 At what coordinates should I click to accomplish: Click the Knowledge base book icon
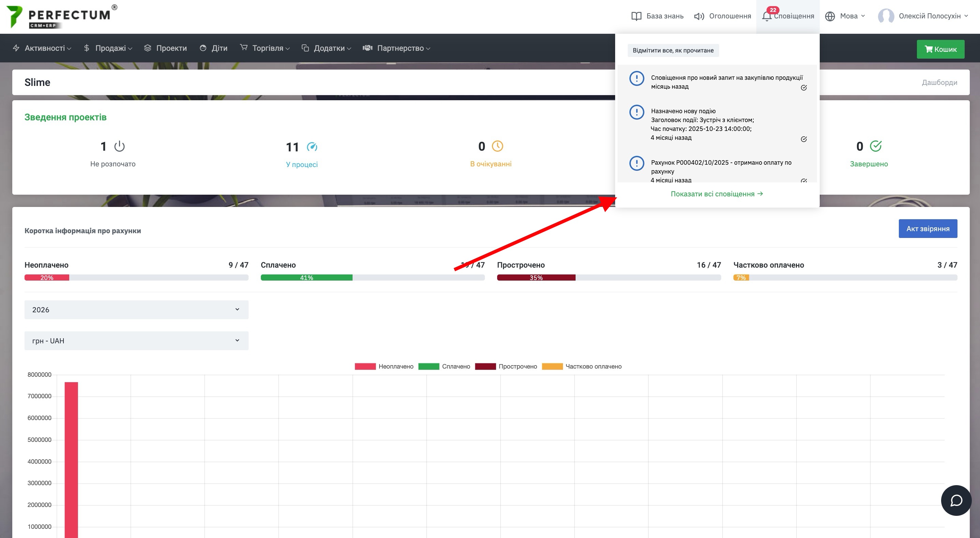[x=636, y=16]
